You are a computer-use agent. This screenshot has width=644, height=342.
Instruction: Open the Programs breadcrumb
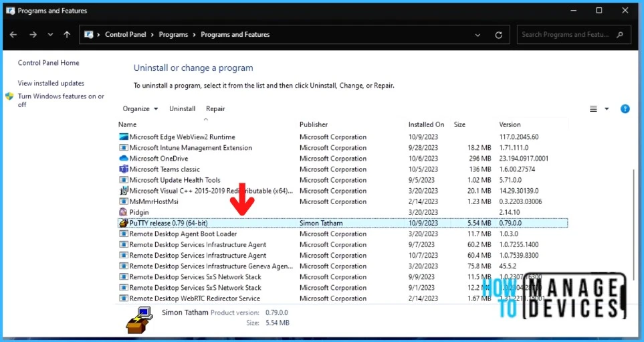click(x=173, y=35)
